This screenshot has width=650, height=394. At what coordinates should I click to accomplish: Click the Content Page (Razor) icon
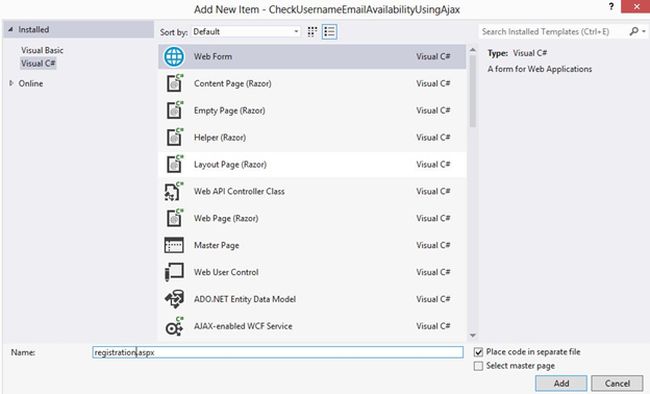pyautogui.click(x=175, y=83)
